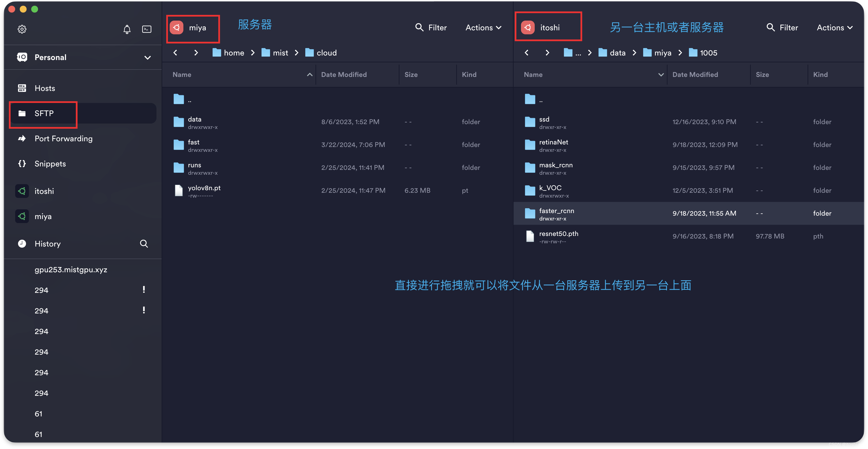
Task: Open Filter search in itoshi pane
Action: click(x=782, y=28)
